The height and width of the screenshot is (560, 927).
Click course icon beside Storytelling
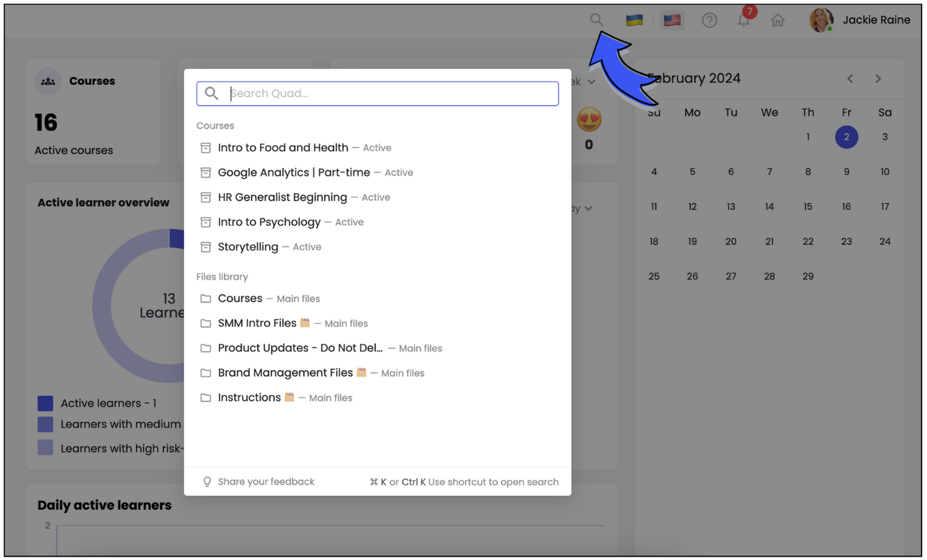(x=205, y=247)
